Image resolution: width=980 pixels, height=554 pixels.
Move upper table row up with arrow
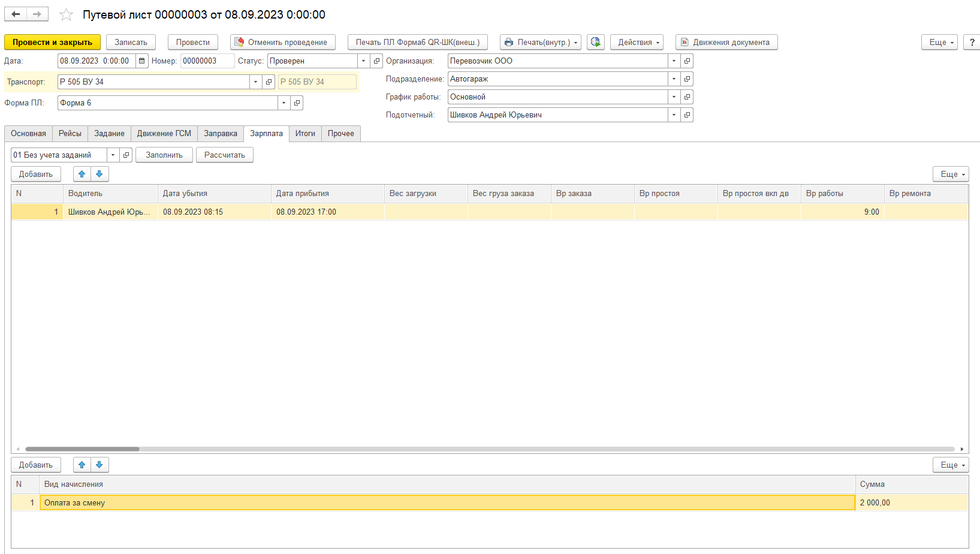point(82,174)
